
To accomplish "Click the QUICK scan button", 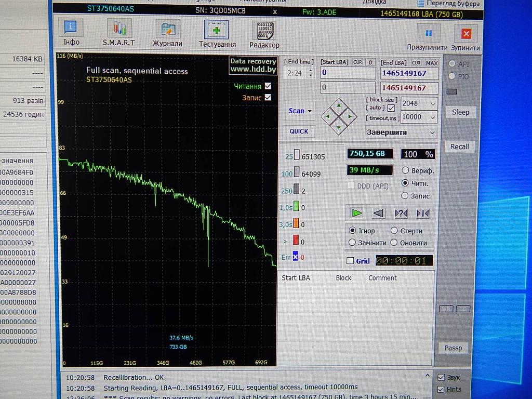I will click(x=299, y=131).
